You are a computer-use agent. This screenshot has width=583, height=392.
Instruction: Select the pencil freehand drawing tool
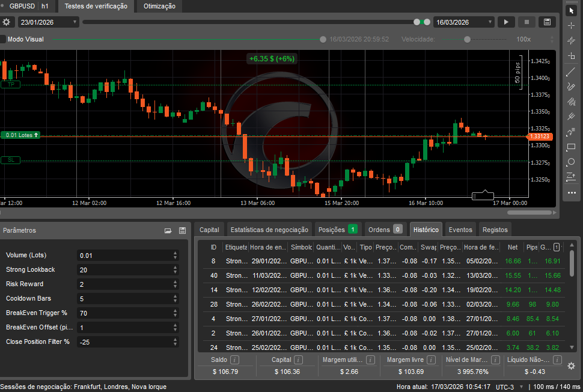point(572,87)
